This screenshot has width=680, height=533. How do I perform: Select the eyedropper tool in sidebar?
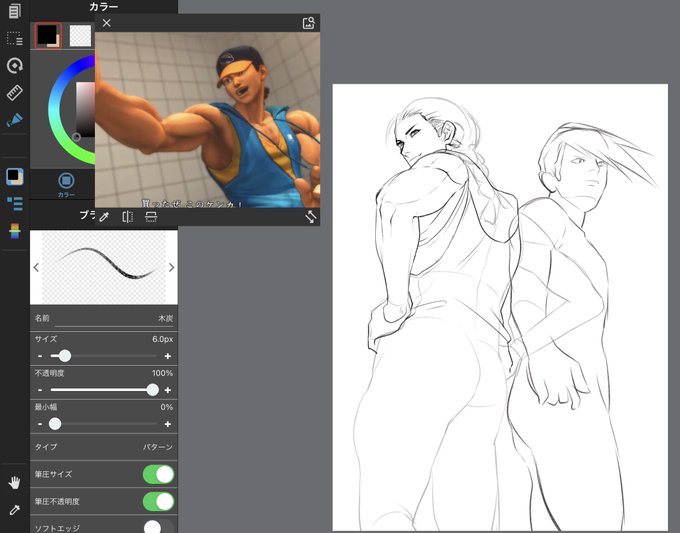15,510
